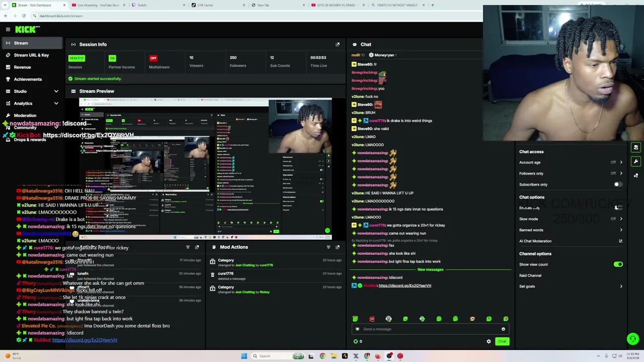Toggle Subscribers only chat
The image size is (644, 362).
tap(618, 185)
